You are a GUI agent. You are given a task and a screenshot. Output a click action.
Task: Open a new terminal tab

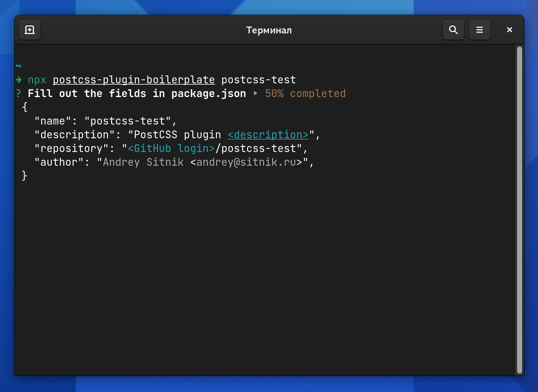pyautogui.click(x=30, y=30)
